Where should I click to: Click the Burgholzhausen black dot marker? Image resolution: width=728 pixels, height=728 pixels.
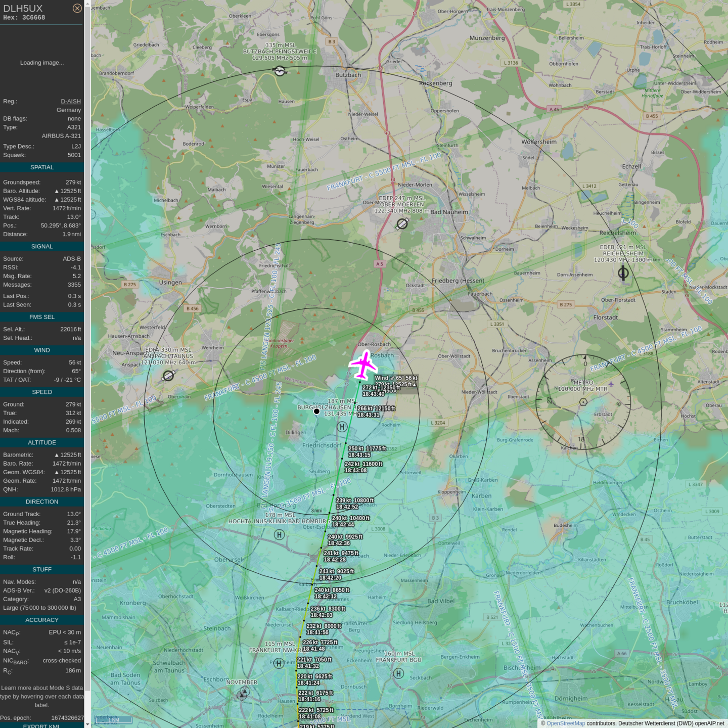tap(316, 412)
